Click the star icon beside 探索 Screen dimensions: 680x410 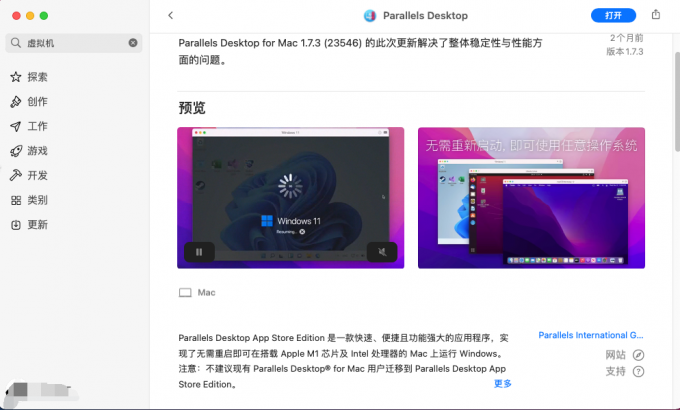tap(16, 77)
